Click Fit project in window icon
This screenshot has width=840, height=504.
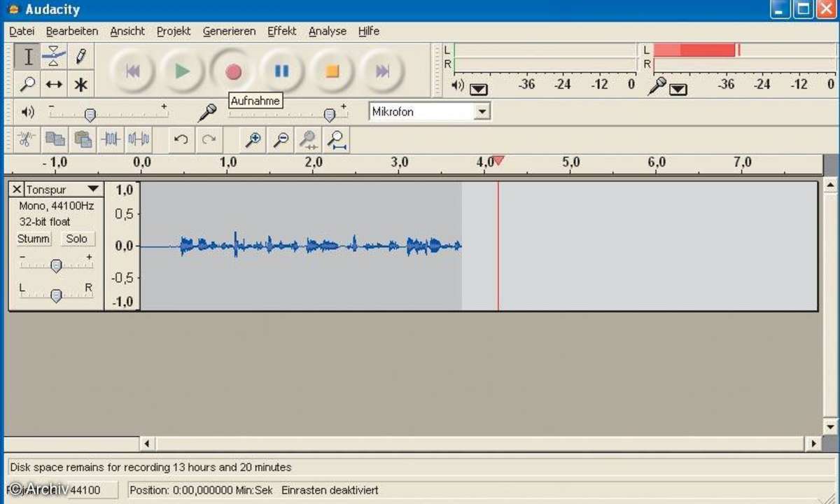(337, 139)
